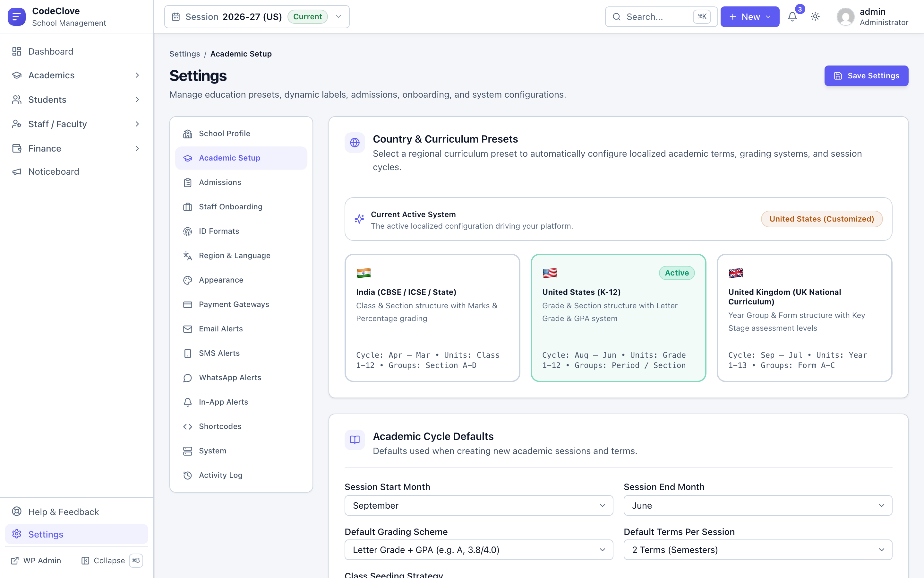This screenshot has height=578, width=924.
Task: Open the WP Admin link
Action: point(36,560)
